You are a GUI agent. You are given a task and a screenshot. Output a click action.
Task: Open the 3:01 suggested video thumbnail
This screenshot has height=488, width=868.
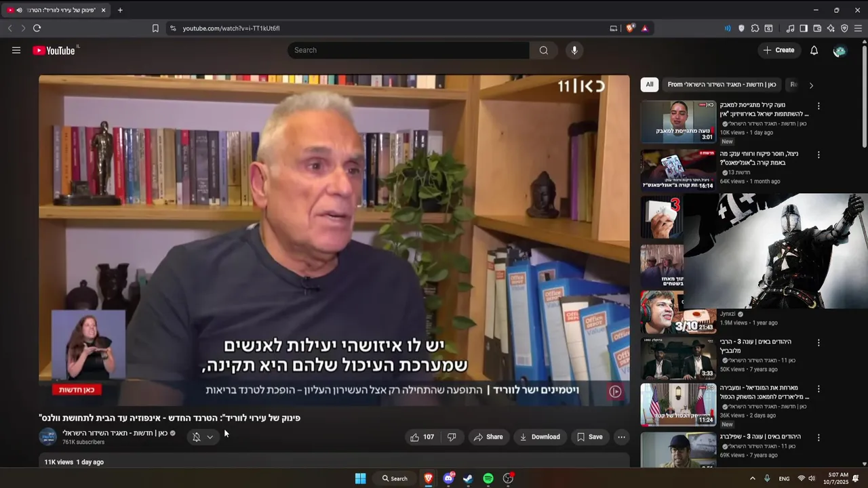tap(678, 122)
